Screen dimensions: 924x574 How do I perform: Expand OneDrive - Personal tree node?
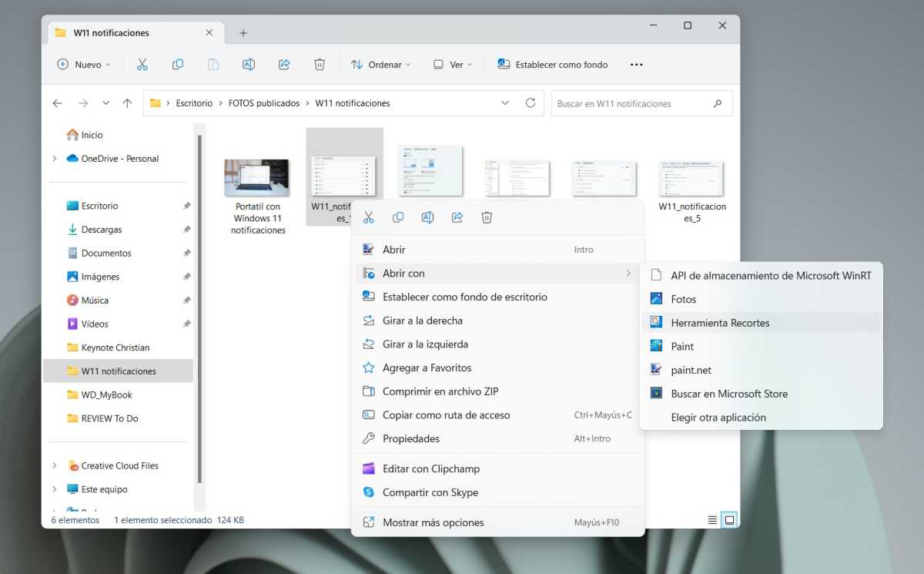click(x=54, y=159)
